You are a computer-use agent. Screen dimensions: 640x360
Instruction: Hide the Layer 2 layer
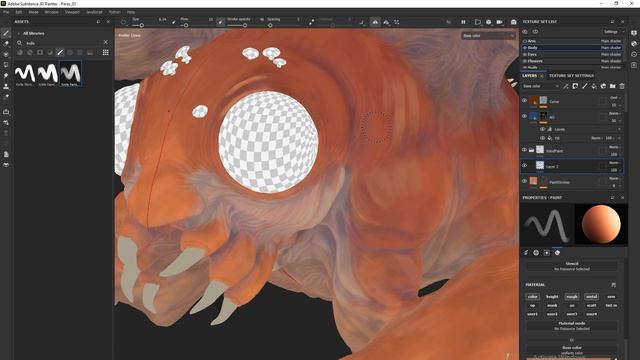(x=524, y=166)
